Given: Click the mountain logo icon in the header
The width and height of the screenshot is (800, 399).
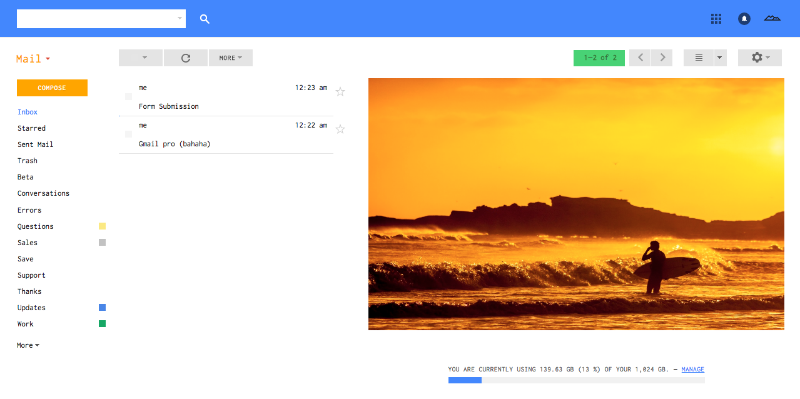Looking at the screenshot, I should coord(772,19).
